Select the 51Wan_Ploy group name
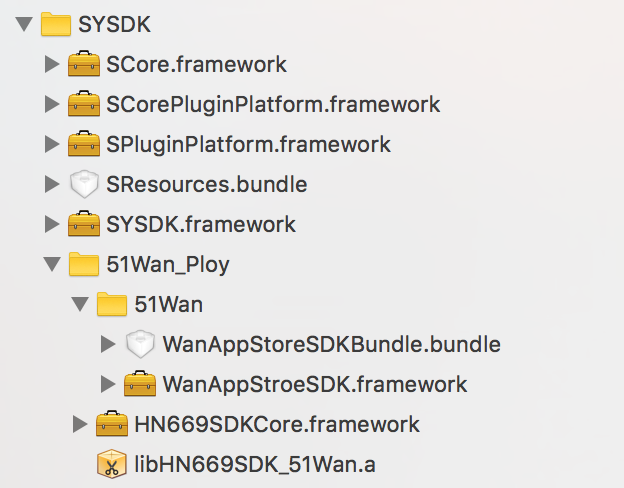 coord(168,265)
